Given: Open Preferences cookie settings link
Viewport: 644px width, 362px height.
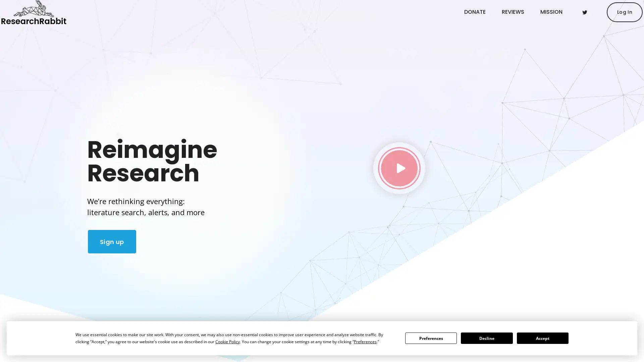Looking at the screenshot, I should coord(365,341).
